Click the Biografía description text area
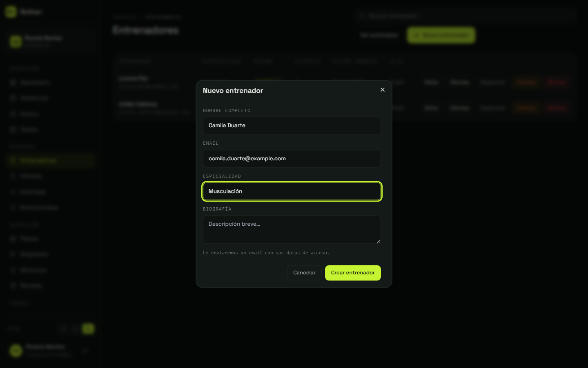Screen dimensions: 588x368 [292, 229]
